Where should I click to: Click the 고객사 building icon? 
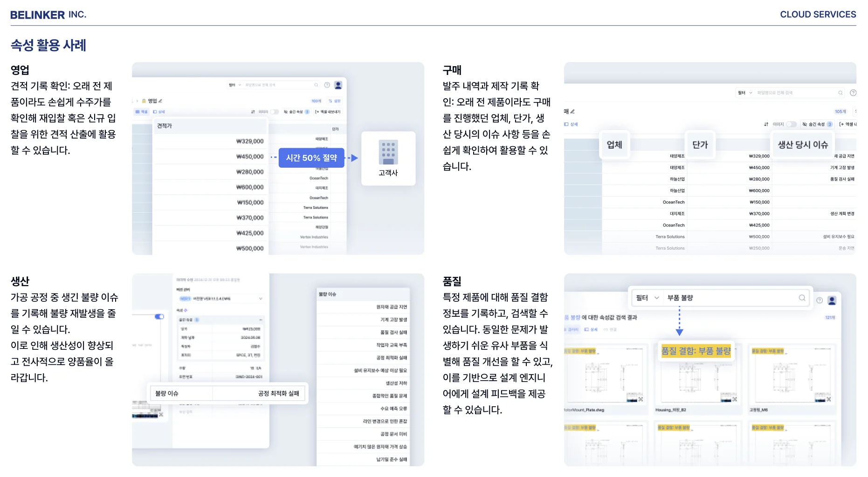tap(388, 152)
